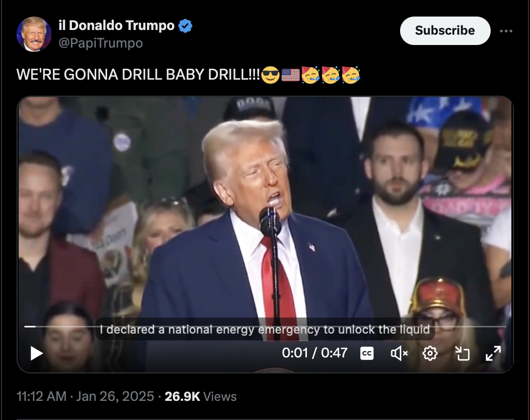530x420 pixels.
Task: Seek along the video progress bar
Action: click(x=265, y=326)
